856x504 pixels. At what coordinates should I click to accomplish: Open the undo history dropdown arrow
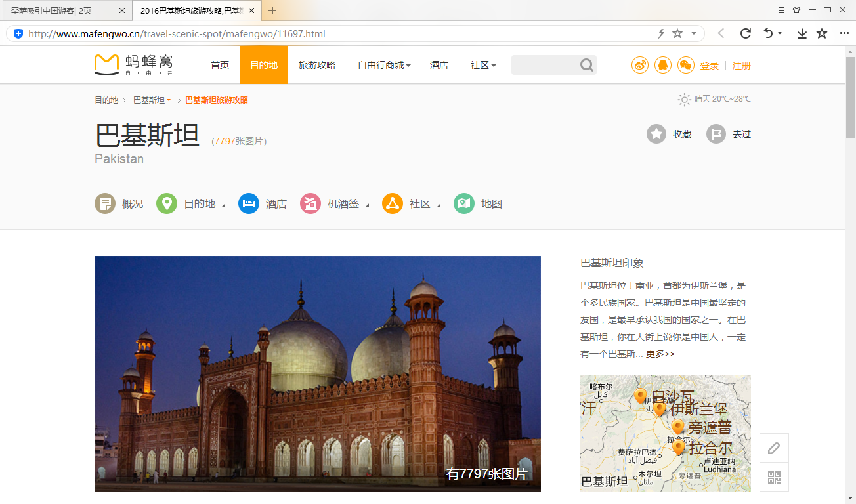[780, 33]
